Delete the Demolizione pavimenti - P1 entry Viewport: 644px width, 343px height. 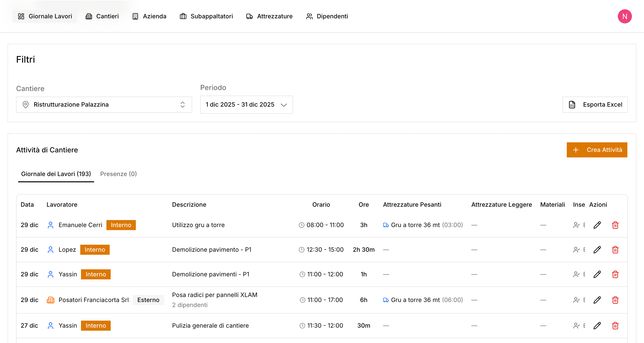pyautogui.click(x=615, y=274)
